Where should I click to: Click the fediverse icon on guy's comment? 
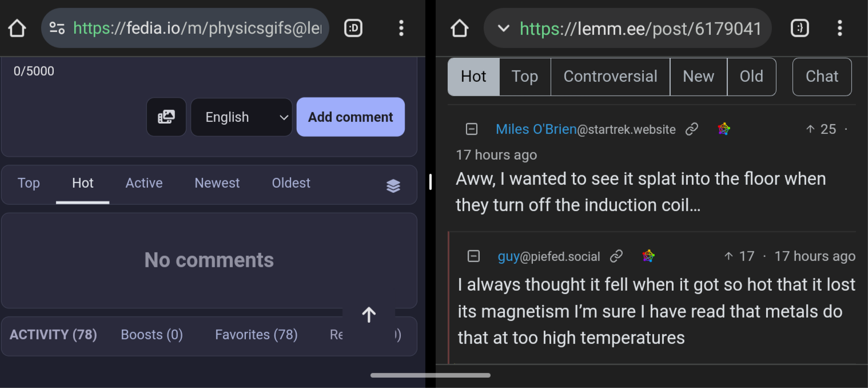(x=648, y=256)
